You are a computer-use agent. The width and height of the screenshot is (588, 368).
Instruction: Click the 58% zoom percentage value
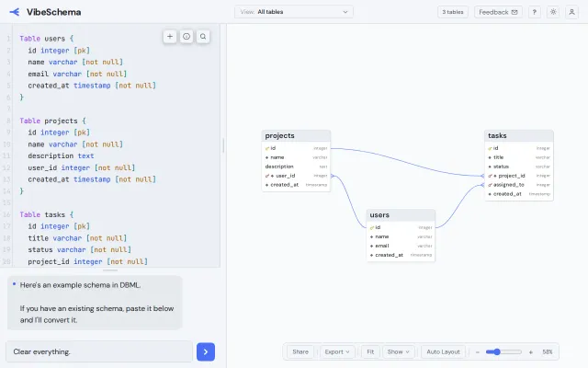tap(548, 351)
